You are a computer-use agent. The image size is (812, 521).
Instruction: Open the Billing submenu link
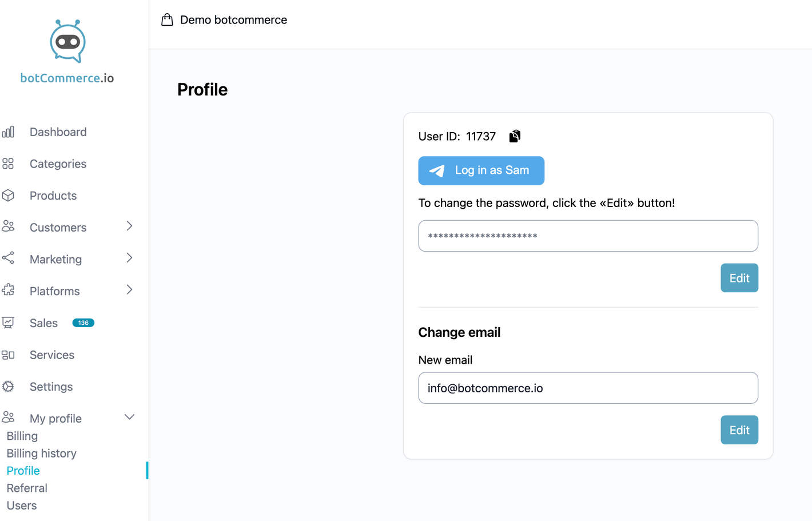click(x=22, y=436)
